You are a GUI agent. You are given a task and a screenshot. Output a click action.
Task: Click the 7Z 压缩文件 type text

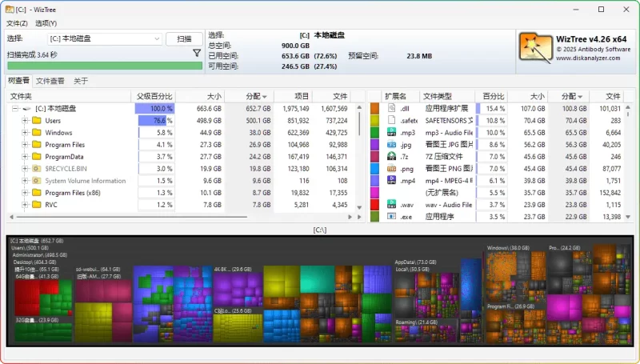pyautogui.click(x=444, y=156)
